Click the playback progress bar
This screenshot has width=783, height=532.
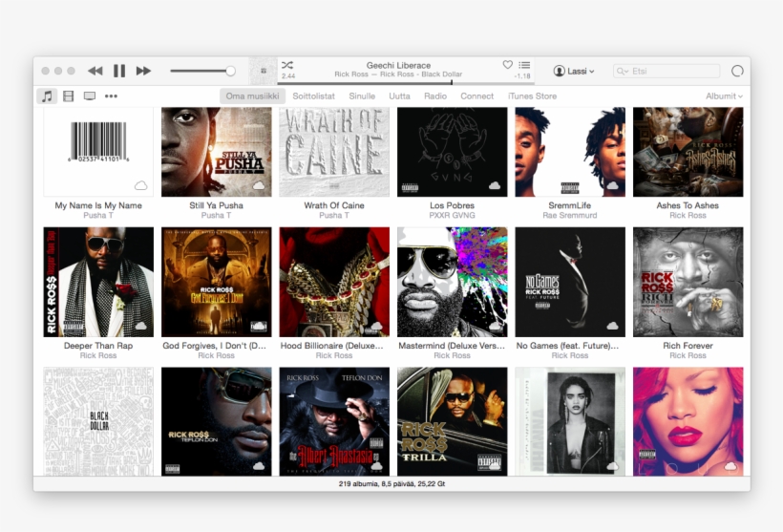(406, 82)
